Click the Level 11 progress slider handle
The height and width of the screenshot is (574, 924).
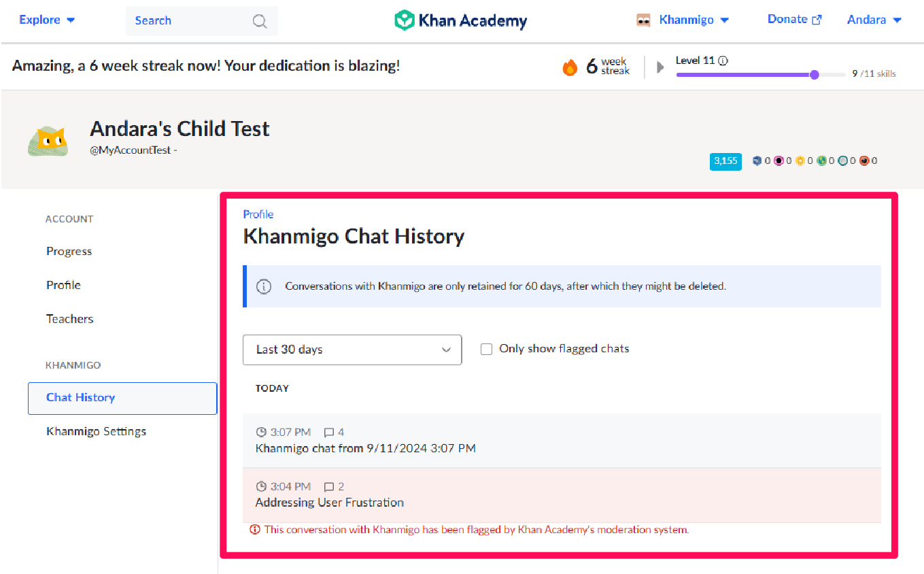[815, 75]
